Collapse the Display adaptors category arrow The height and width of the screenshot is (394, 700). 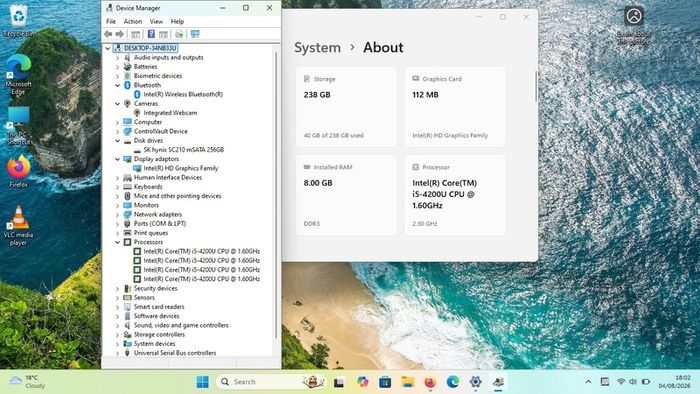pos(117,159)
